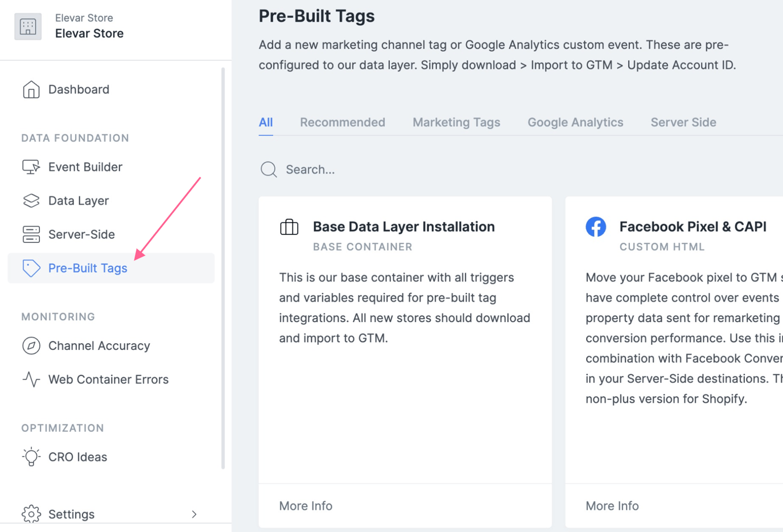Open the Marketing Tags tab
Image resolution: width=783 pixels, height=532 pixels.
pyautogui.click(x=456, y=122)
